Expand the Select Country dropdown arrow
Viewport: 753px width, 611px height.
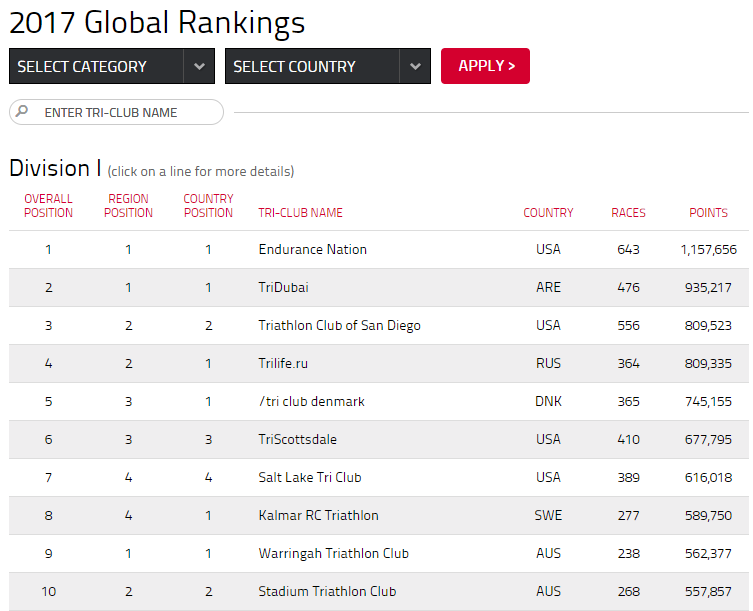(415, 66)
